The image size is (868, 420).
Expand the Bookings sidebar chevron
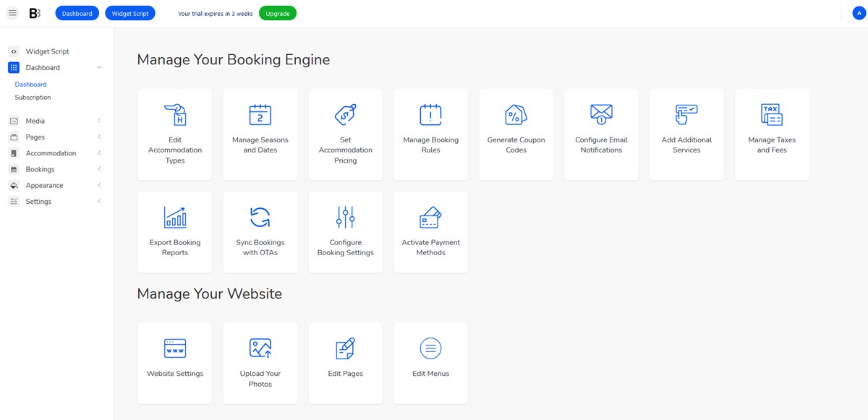pos(99,169)
